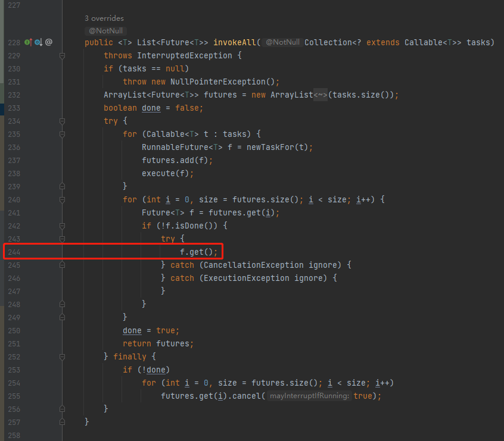Open the '3 overrides' code vision hint
This screenshot has width=504, height=441.
click(104, 18)
